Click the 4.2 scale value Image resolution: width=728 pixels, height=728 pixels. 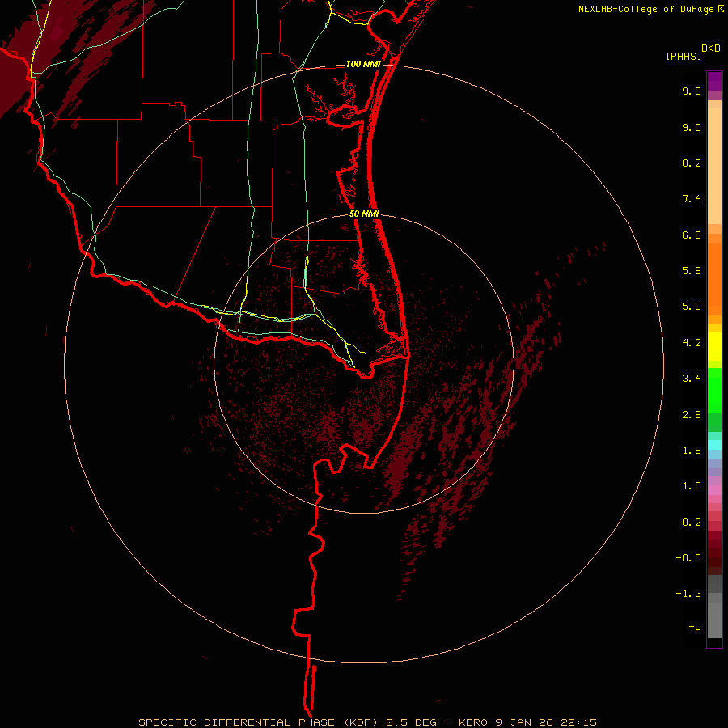(692, 343)
